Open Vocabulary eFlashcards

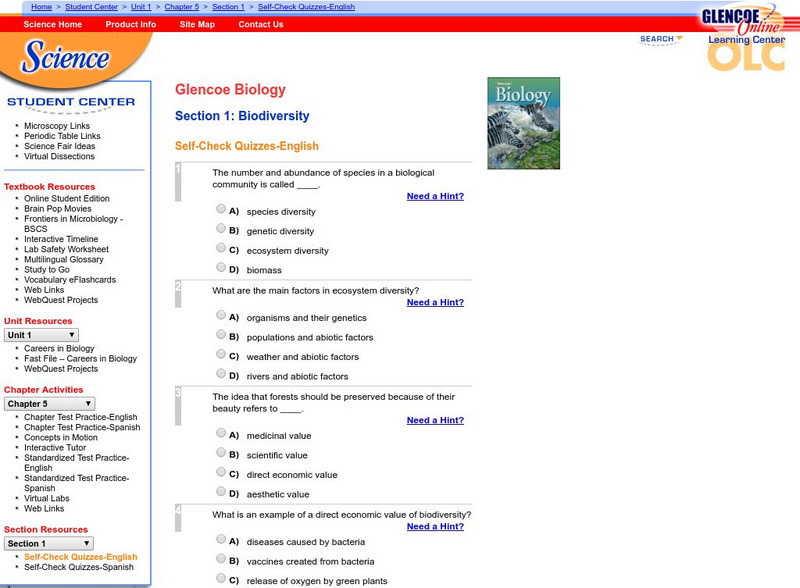70,280
